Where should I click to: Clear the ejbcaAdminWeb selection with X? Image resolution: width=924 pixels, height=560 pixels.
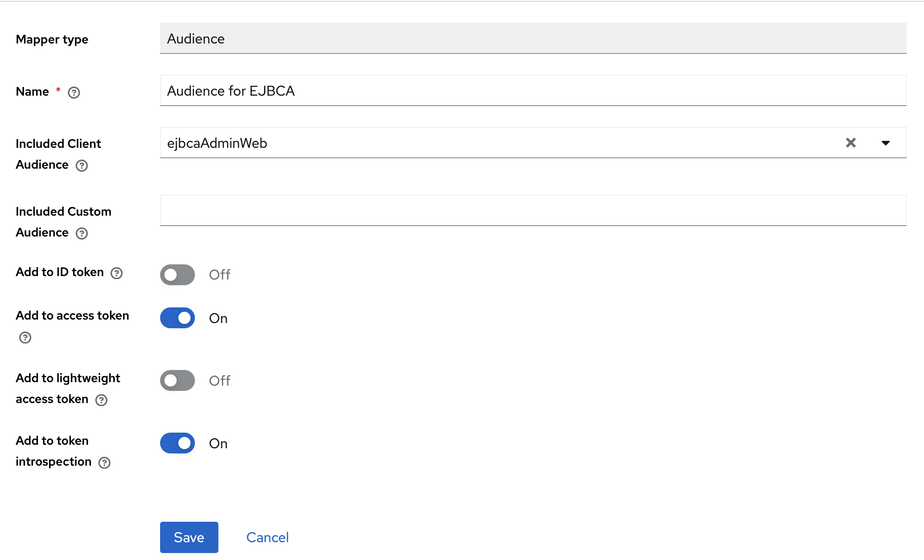point(850,143)
